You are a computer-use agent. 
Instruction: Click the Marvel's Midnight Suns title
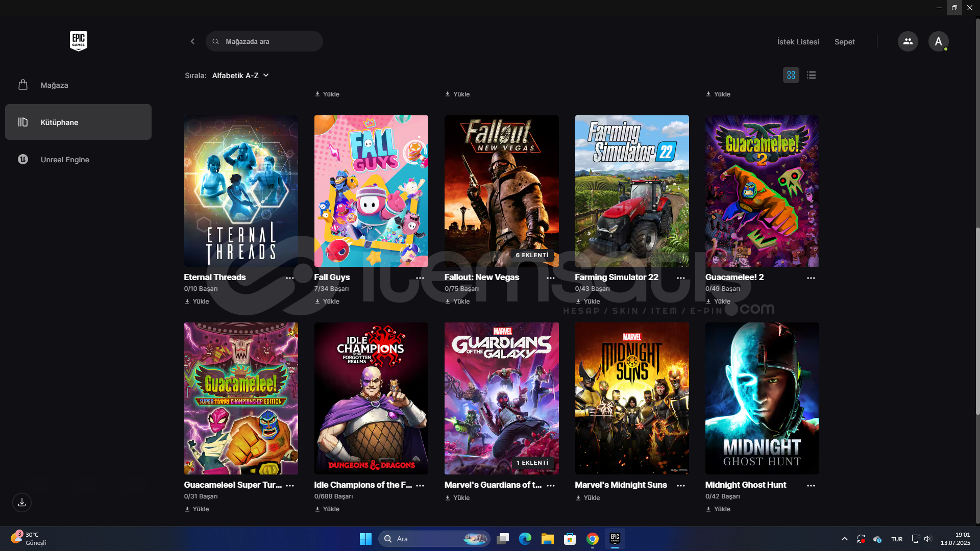(x=621, y=485)
